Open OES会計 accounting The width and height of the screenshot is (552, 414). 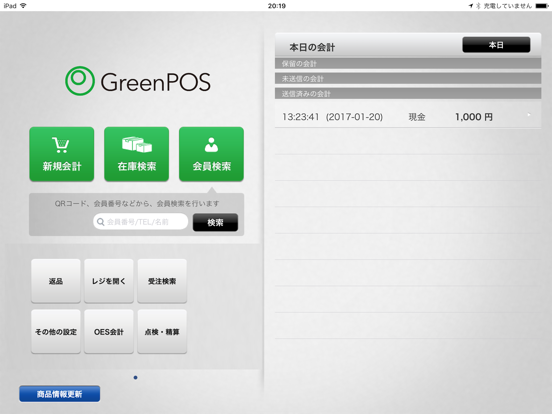tap(109, 332)
